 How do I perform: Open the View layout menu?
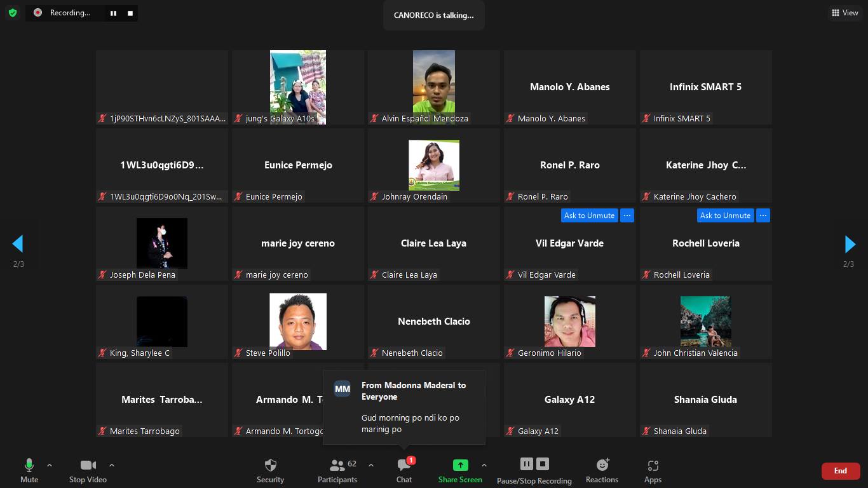(844, 13)
